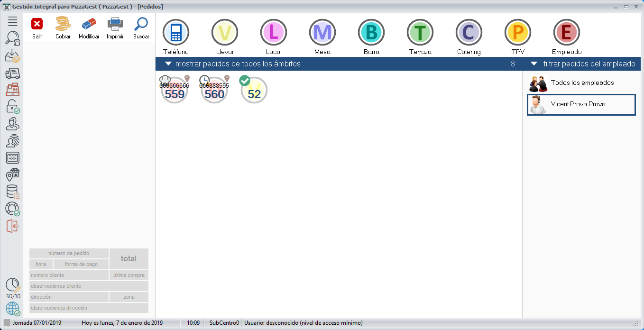Screen dimensions: 644x330
Task: Filter orders by Teléfono scope
Action: (x=176, y=33)
